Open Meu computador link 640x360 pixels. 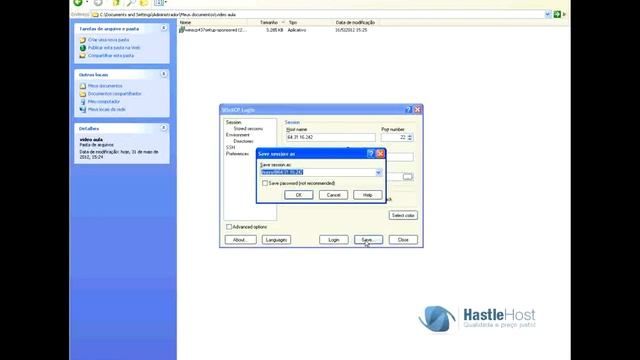(104, 102)
